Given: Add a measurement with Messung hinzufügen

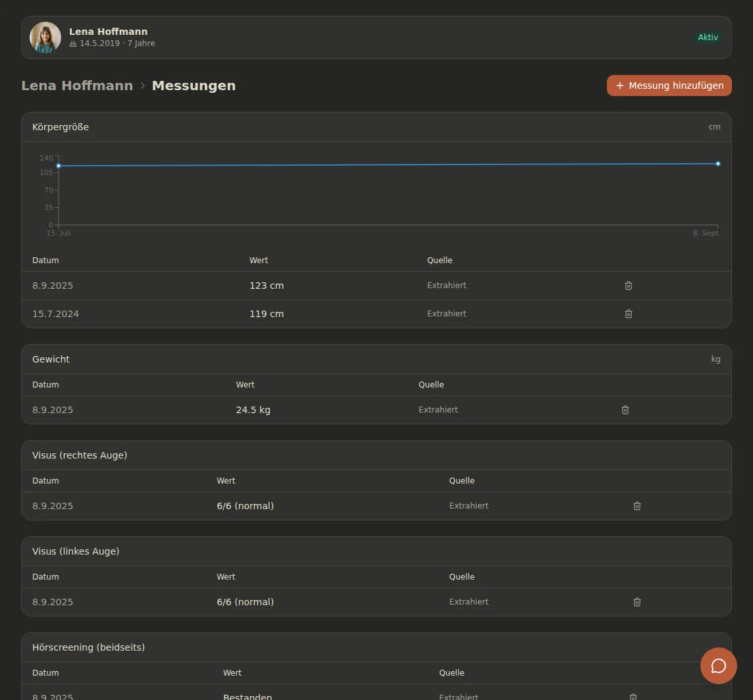Looking at the screenshot, I should coord(669,86).
